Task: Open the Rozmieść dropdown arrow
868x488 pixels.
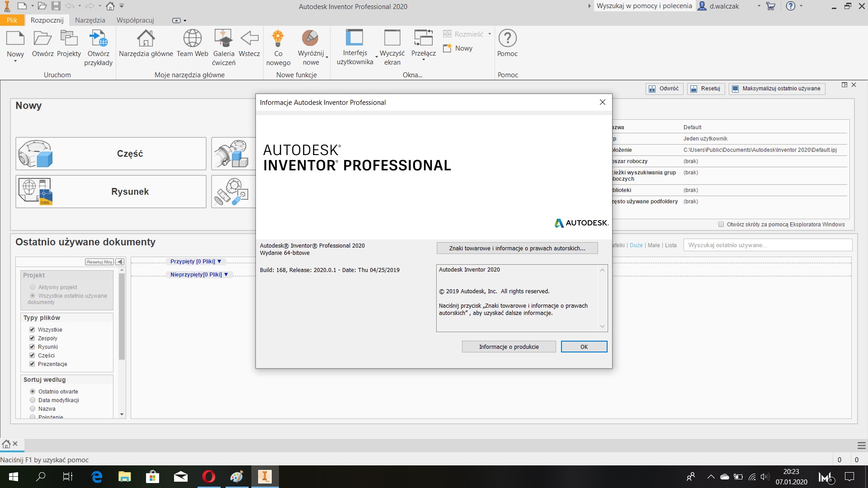Action: 490,34
